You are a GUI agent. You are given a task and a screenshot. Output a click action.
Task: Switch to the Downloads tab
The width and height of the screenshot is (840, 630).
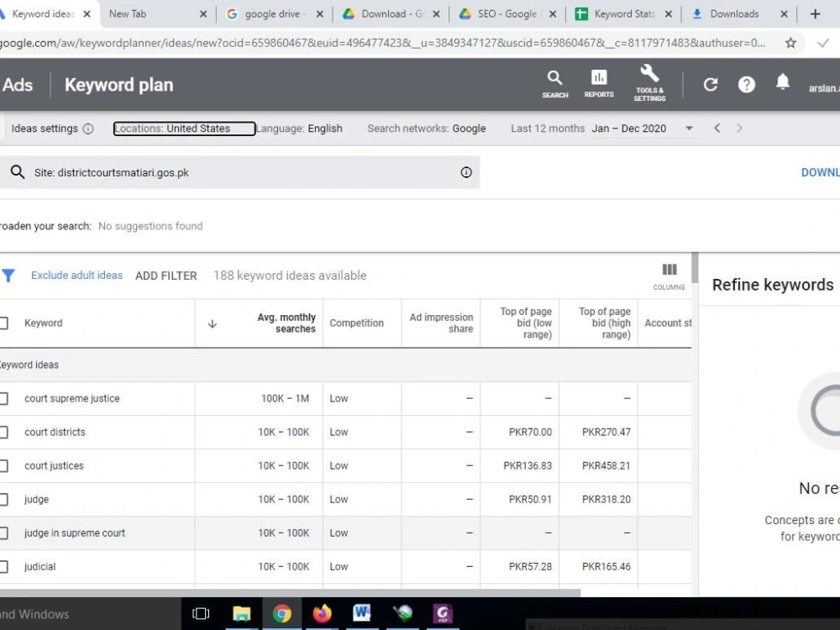tap(738, 14)
